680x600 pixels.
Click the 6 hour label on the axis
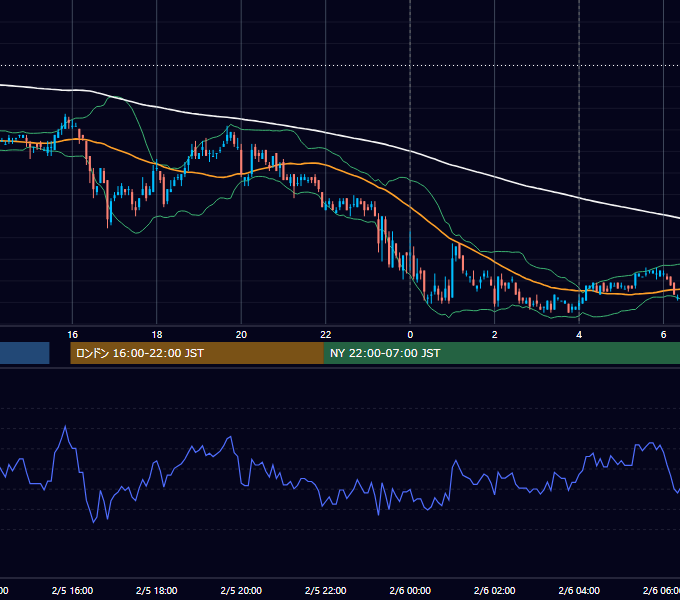pos(663,335)
